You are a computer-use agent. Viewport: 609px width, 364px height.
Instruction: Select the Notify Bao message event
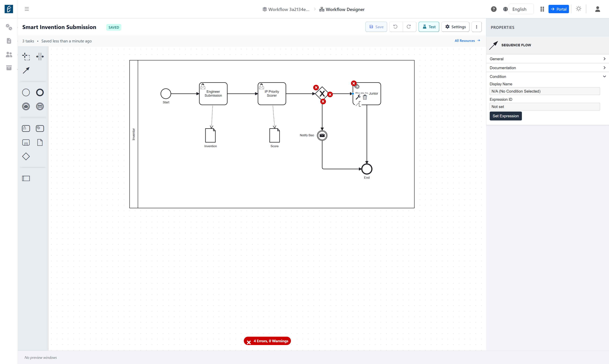tap(322, 135)
